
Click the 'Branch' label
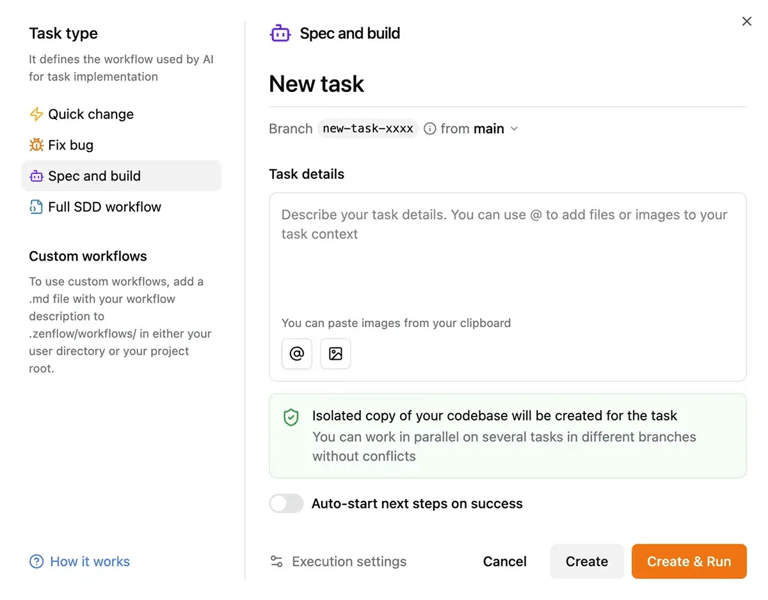[x=291, y=129]
